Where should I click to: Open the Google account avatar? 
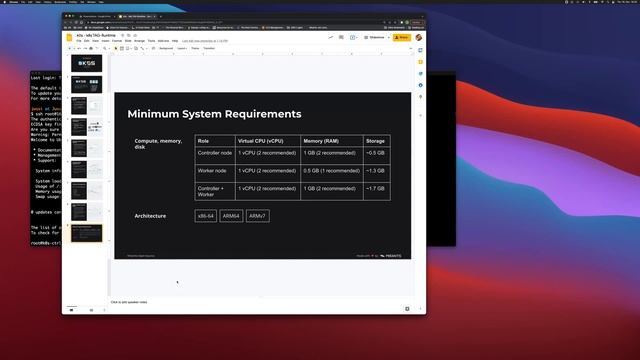pyautogui.click(x=419, y=38)
